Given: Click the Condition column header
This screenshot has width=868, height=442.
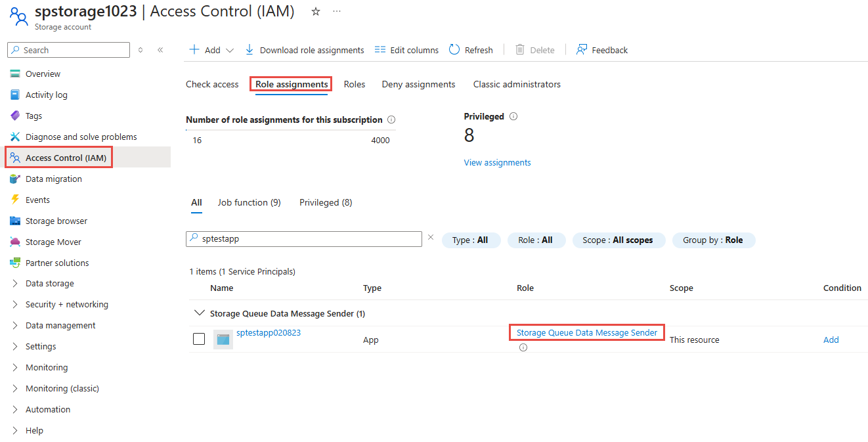Looking at the screenshot, I should pyautogui.click(x=842, y=288).
